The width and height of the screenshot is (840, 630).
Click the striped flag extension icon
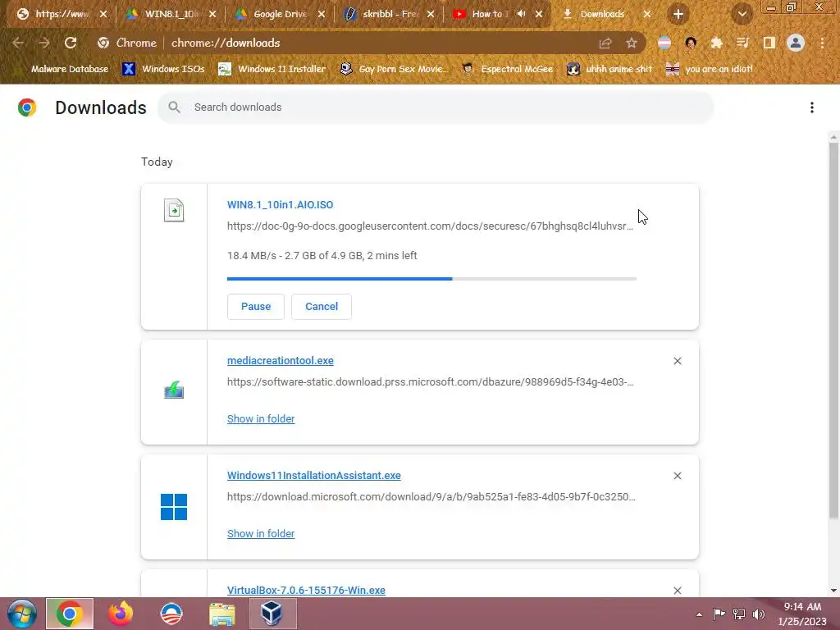664,43
